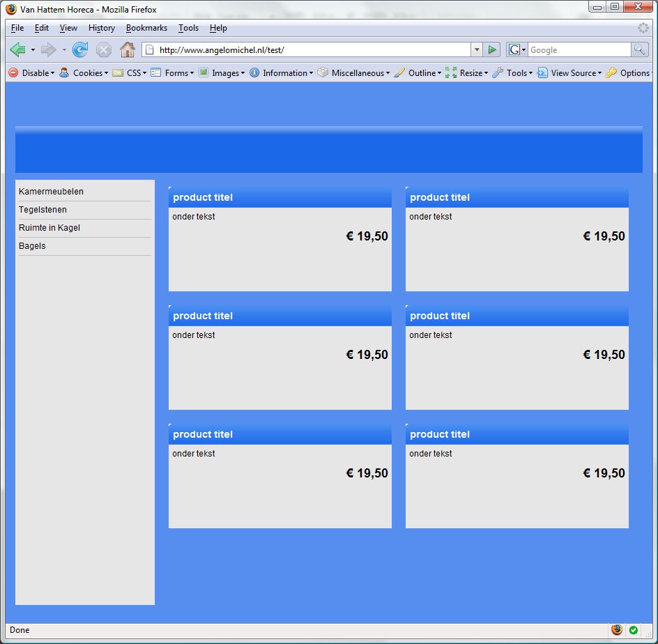The height and width of the screenshot is (644, 658).
Task: Open the Options toolbar item
Action: [628, 73]
